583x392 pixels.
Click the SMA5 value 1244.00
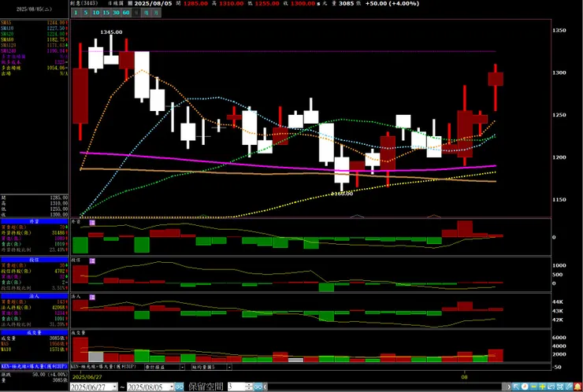[56, 23]
